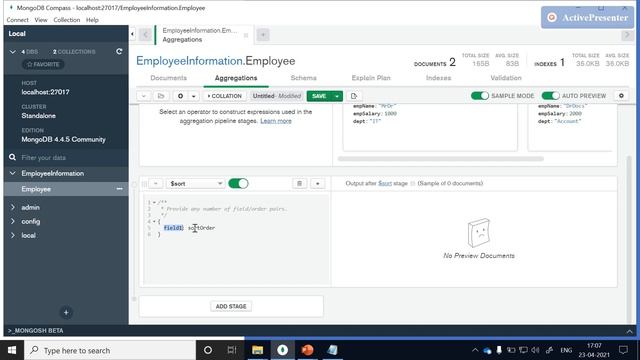Click the ADD STAGE button
640x360 pixels.
point(231,306)
